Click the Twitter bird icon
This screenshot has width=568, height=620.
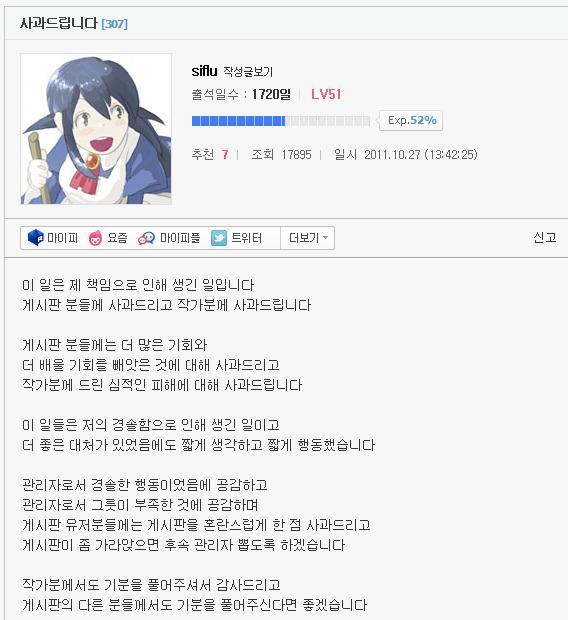[x=219, y=238]
